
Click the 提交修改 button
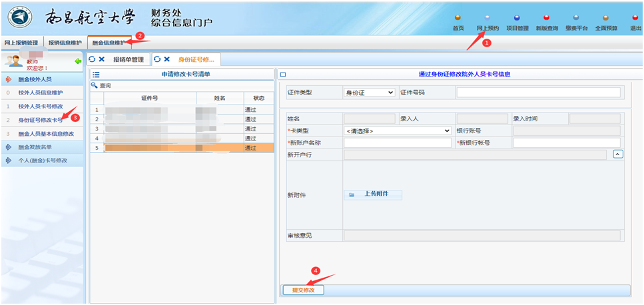coord(303,290)
